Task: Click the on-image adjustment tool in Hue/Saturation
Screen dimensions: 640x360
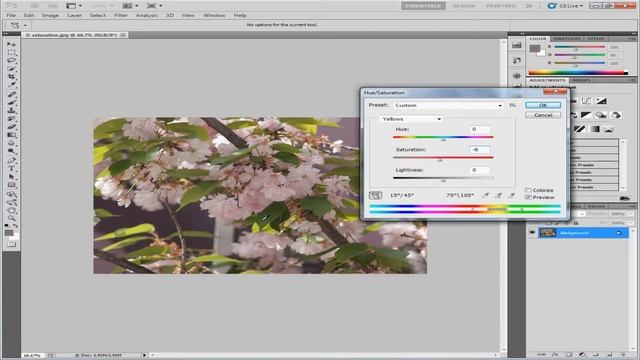Action: pyautogui.click(x=375, y=196)
